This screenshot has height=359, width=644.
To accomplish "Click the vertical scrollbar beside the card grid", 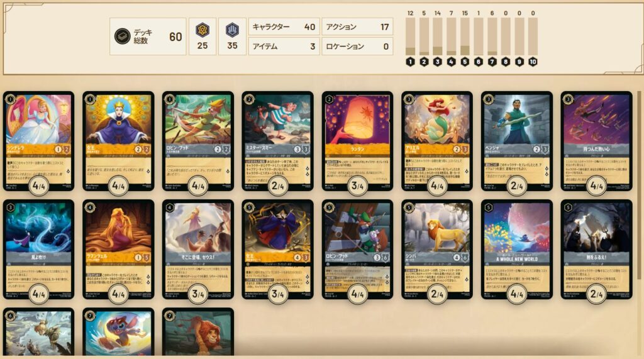I will (639, 185).
